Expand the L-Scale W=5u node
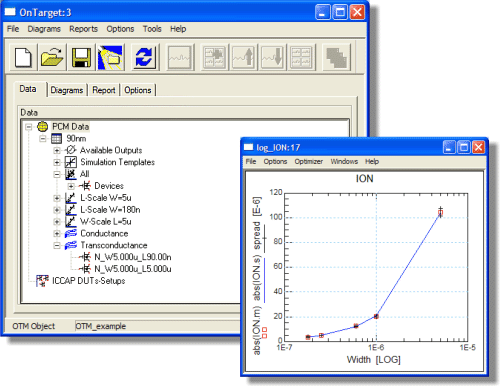This screenshot has width=501, height=387. pos(57,198)
